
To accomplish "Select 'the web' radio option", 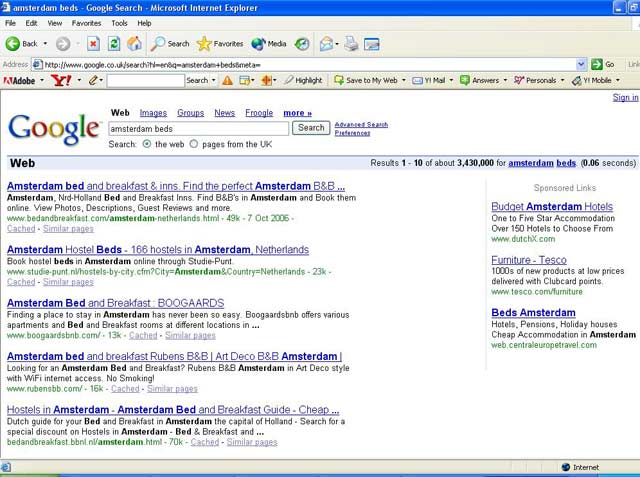I will pyautogui.click(x=147, y=144).
